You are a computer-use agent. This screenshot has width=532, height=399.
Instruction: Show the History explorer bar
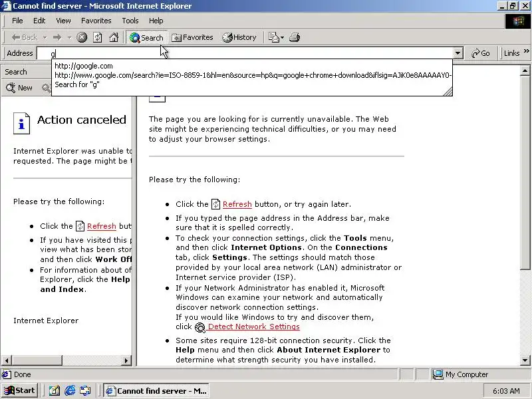(x=239, y=37)
